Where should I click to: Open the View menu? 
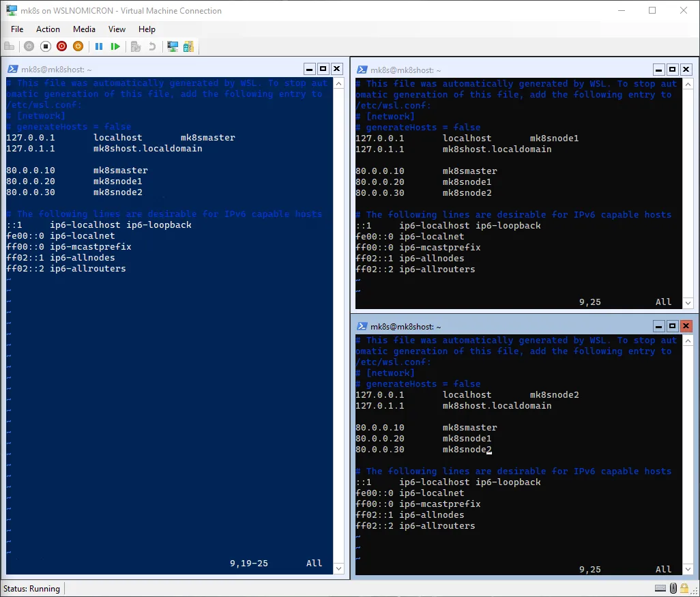point(117,29)
